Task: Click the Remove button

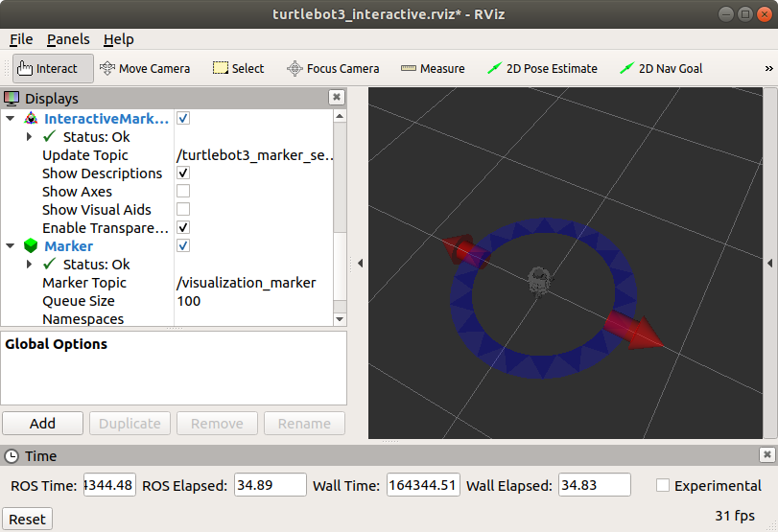Action: click(218, 424)
